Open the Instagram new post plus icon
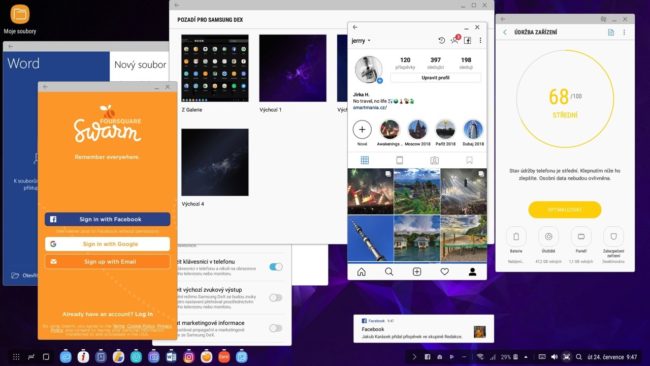Screen dimensions: 650x366 (417, 271)
